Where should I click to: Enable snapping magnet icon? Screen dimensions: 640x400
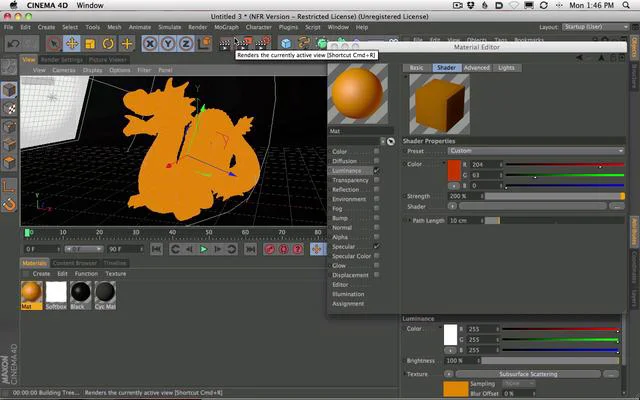pos(9,204)
